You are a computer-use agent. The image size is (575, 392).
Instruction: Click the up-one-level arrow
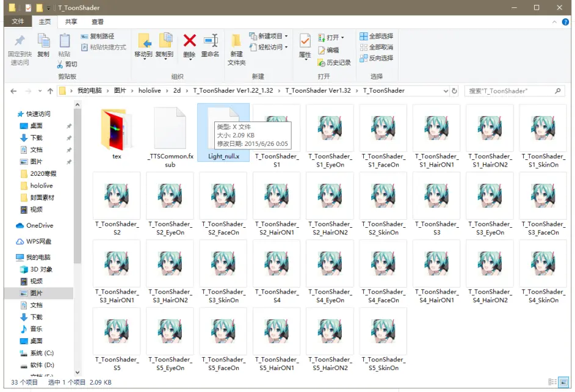click(50, 91)
